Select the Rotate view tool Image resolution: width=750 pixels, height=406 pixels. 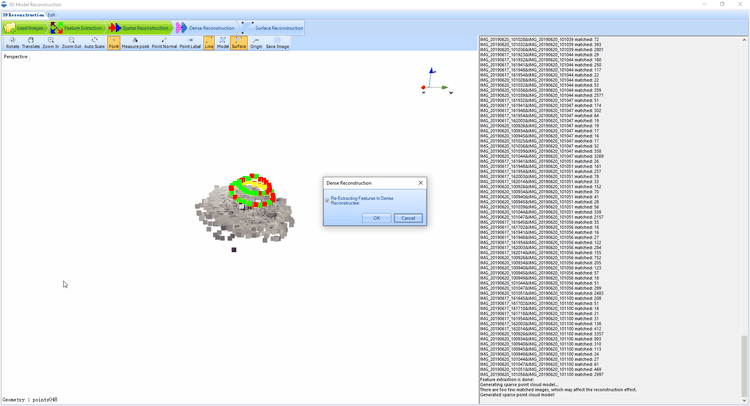point(12,43)
